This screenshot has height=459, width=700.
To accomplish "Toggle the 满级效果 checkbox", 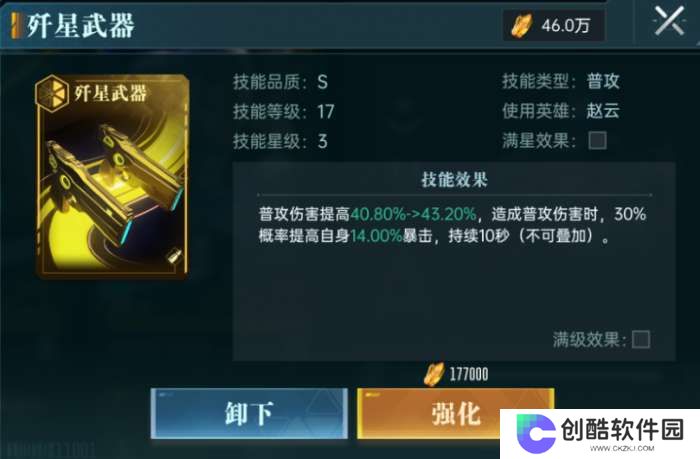I will coord(641,340).
